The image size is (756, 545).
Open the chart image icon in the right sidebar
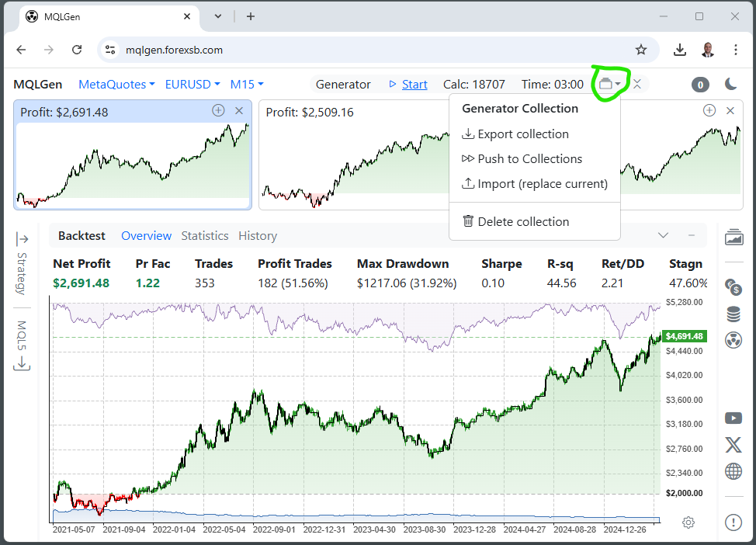coord(733,237)
